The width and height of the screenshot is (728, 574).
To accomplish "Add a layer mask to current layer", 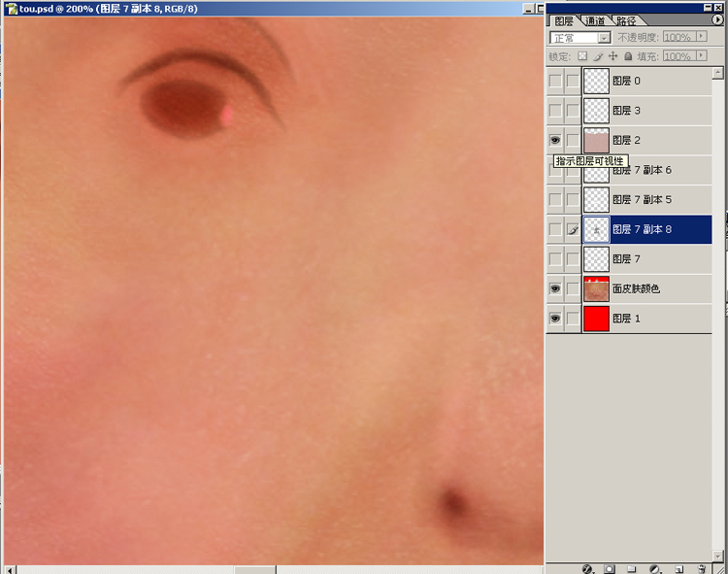I will point(610,567).
